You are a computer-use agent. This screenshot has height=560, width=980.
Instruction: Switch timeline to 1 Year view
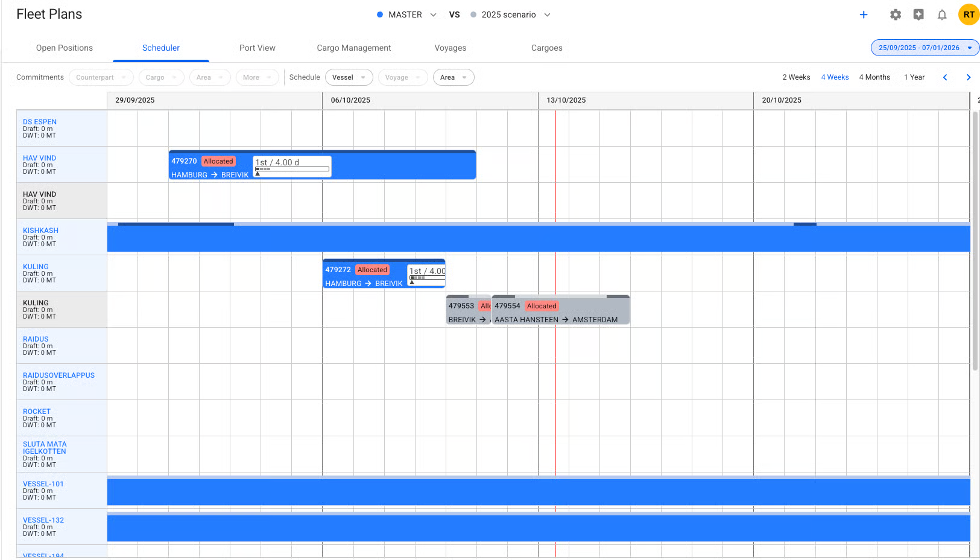(914, 77)
